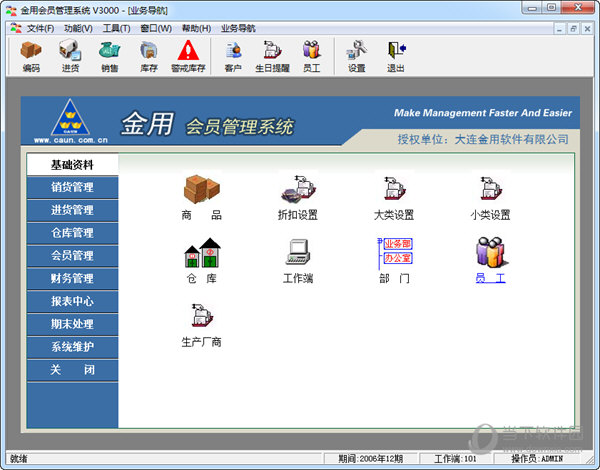The image size is (600, 470).
Task: Click the 商品 text label
Action: click(202, 215)
